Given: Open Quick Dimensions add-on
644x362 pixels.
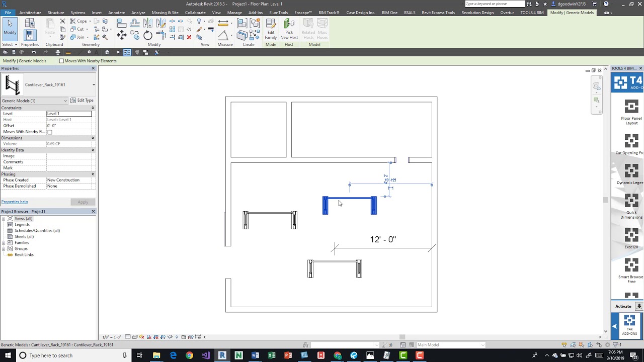Looking at the screenshot, I should tap(631, 206).
